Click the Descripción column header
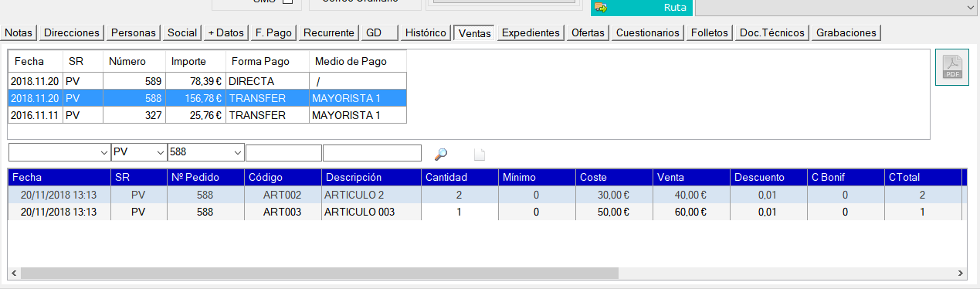This screenshot has width=980, height=289. pyautogui.click(x=371, y=178)
